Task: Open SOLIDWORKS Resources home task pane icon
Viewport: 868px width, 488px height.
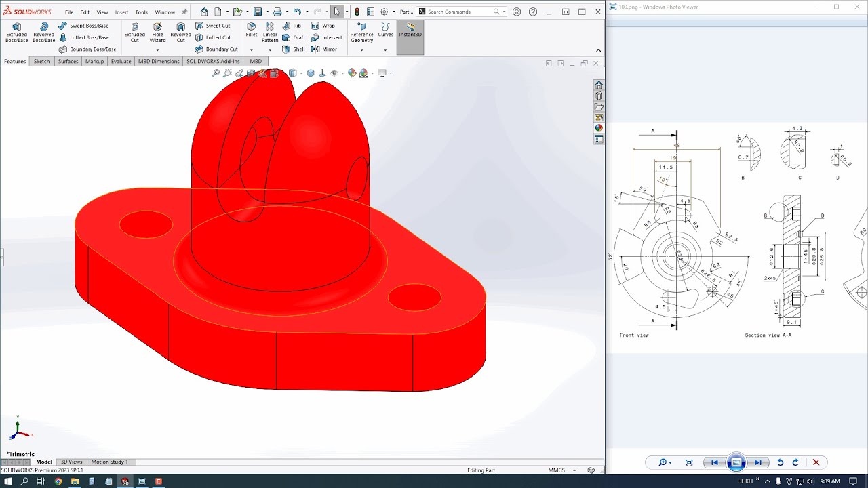Action: point(599,85)
